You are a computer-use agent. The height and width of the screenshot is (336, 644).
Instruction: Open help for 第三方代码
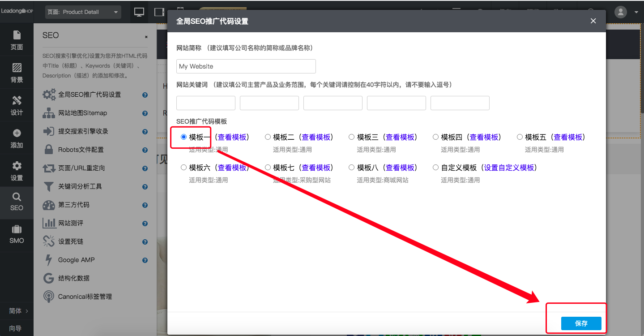coord(145,205)
